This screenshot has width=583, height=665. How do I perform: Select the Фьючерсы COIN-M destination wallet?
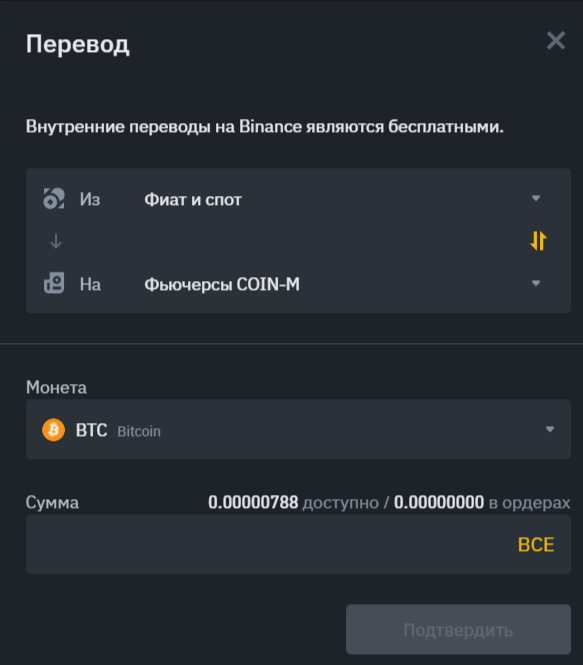tap(222, 284)
